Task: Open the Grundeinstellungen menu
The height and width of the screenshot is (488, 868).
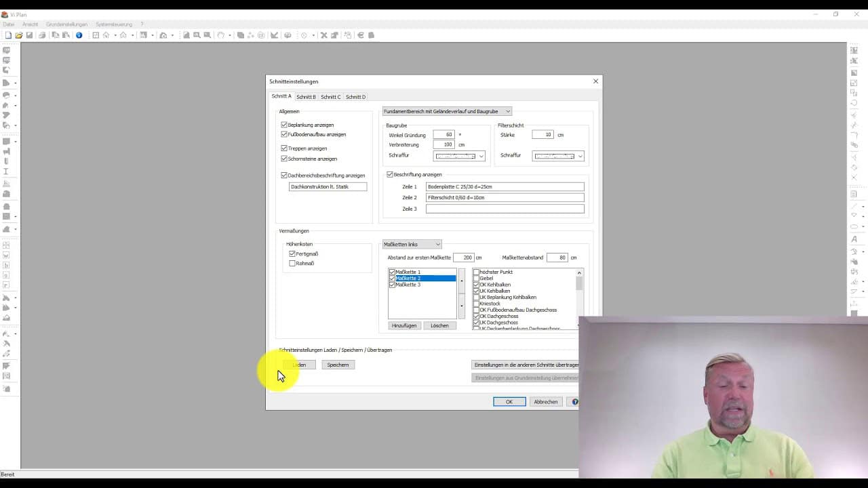Action: 66,24
